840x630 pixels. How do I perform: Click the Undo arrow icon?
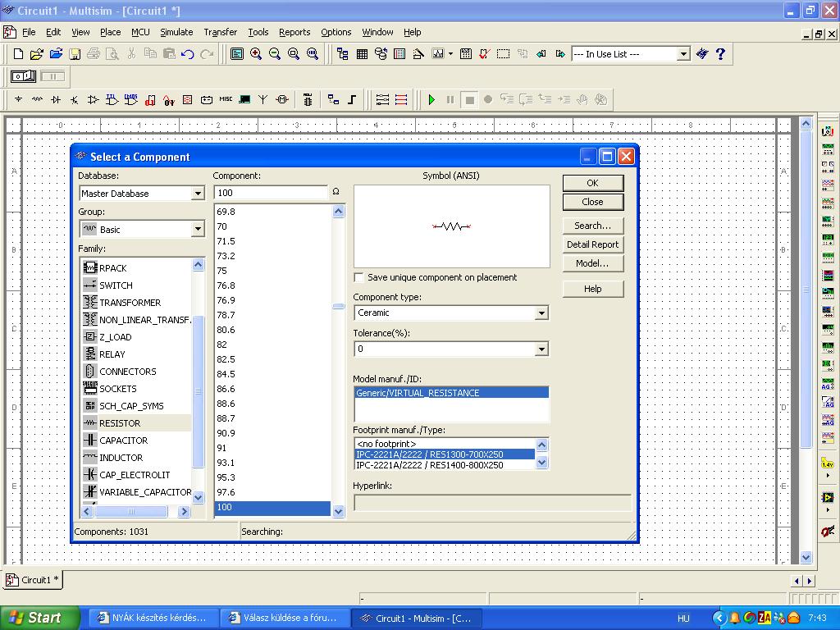pos(188,53)
